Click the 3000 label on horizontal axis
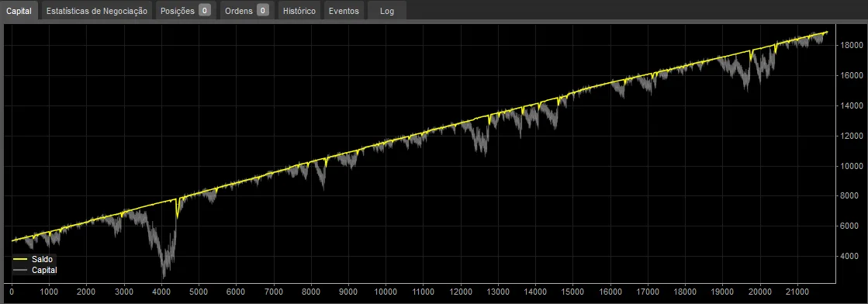The width and height of the screenshot is (868, 304). coord(123,292)
